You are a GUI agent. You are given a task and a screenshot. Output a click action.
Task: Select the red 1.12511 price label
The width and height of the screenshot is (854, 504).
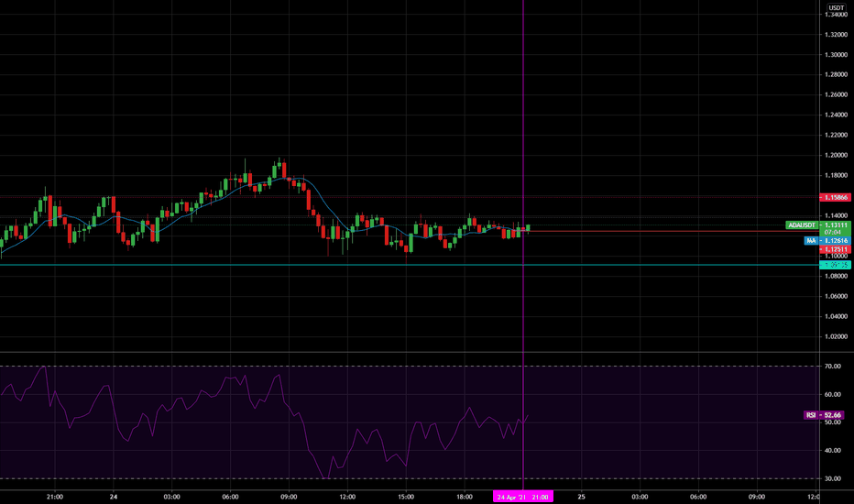tap(835, 249)
